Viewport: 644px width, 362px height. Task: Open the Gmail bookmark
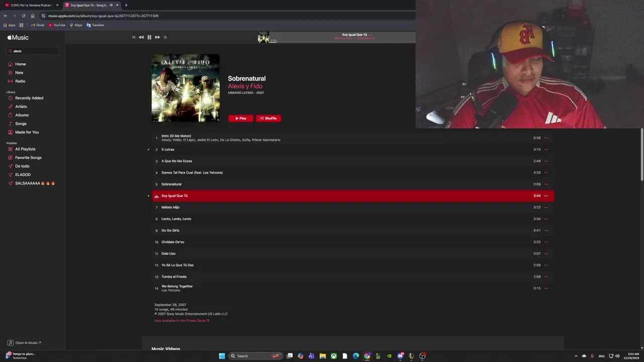pos(38,25)
